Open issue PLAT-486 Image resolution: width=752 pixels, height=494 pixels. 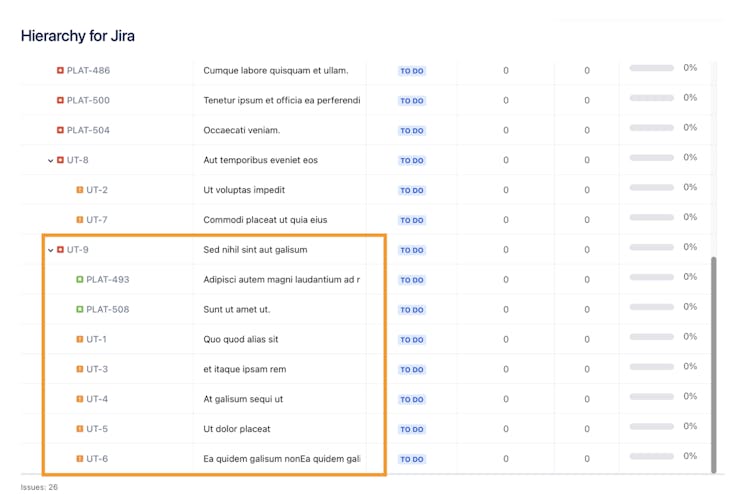pyautogui.click(x=88, y=71)
